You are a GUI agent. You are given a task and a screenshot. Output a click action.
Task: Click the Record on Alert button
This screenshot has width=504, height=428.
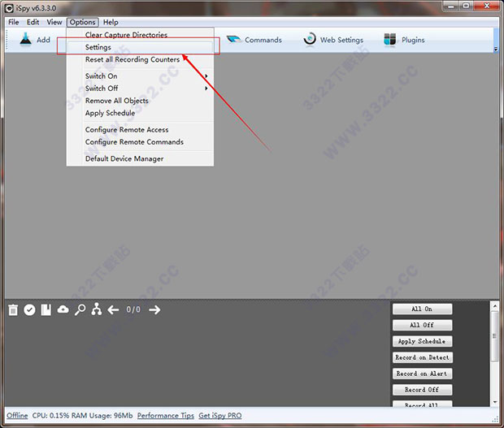[422, 374]
